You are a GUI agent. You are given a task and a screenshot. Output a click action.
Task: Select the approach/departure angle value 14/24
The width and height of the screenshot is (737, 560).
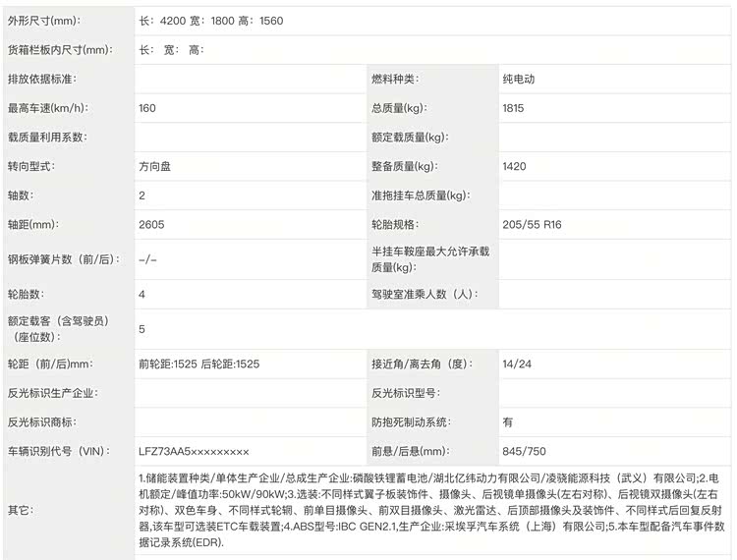pyautogui.click(x=516, y=364)
